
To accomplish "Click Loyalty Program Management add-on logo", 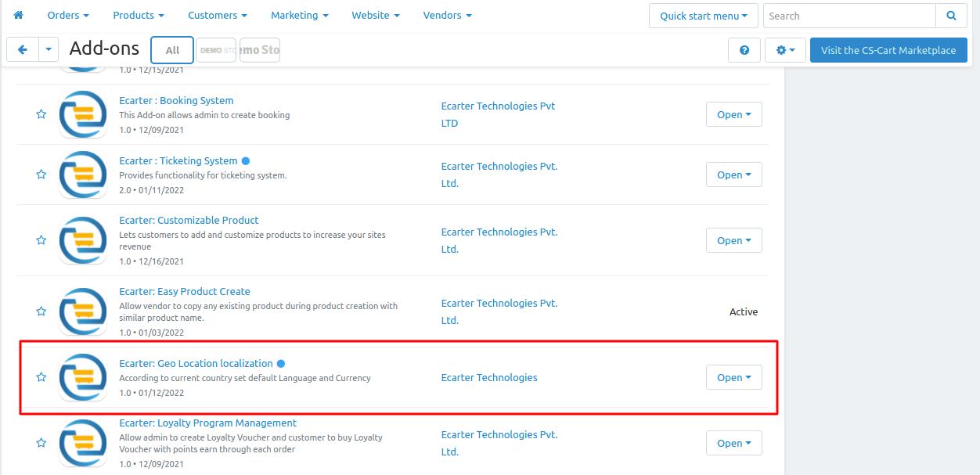I will click(x=83, y=443).
